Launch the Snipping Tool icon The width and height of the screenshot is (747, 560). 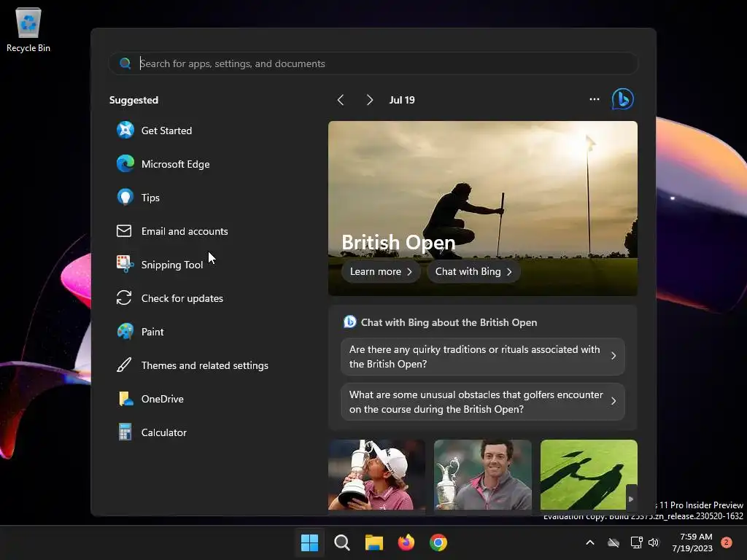click(x=125, y=264)
